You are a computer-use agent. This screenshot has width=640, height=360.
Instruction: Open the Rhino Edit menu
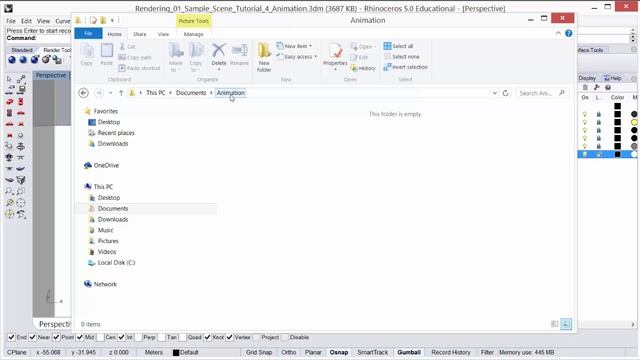26,21
